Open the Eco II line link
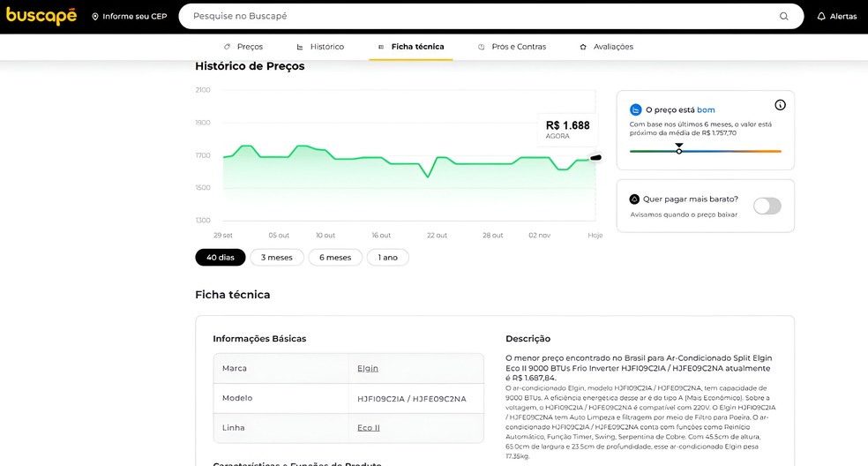 coord(368,427)
